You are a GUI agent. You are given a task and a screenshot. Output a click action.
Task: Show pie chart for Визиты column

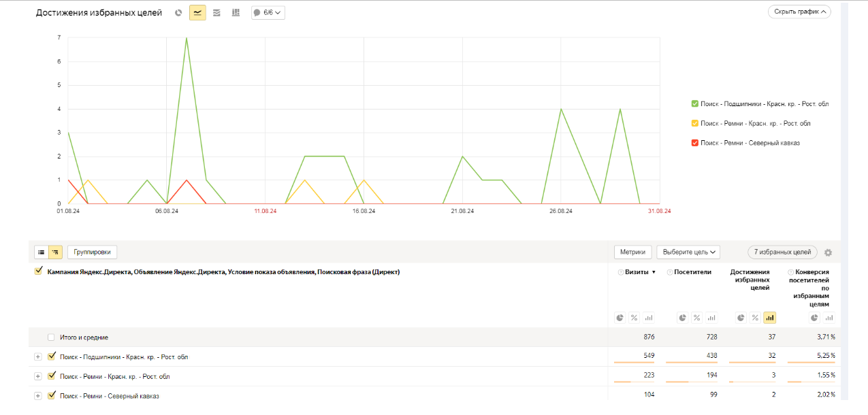tap(620, 318)
